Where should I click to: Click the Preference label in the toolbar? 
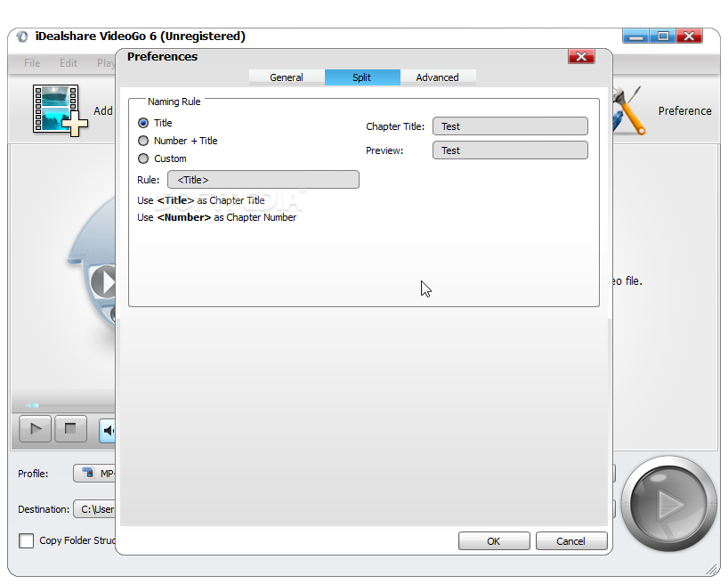(x=684, y=111)
